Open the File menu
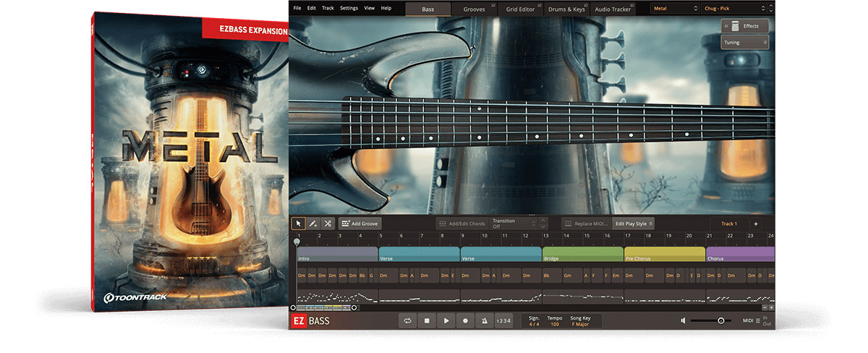Viewport: 868px width, 353px height. (x=297, y=8)
